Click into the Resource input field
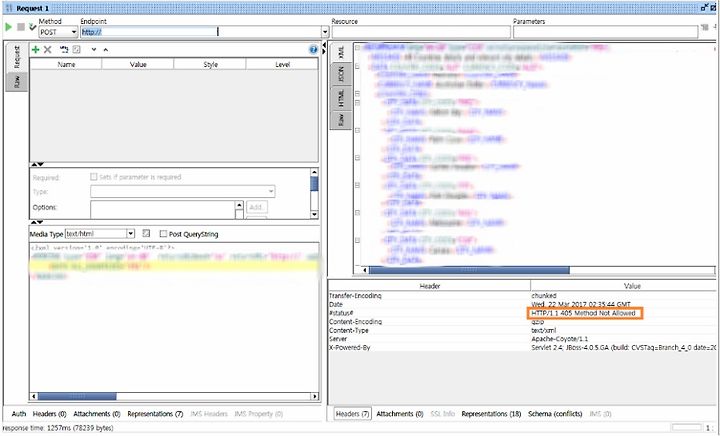Image resolution: width=720 pixels, height=436 pixels. [421, 32]
